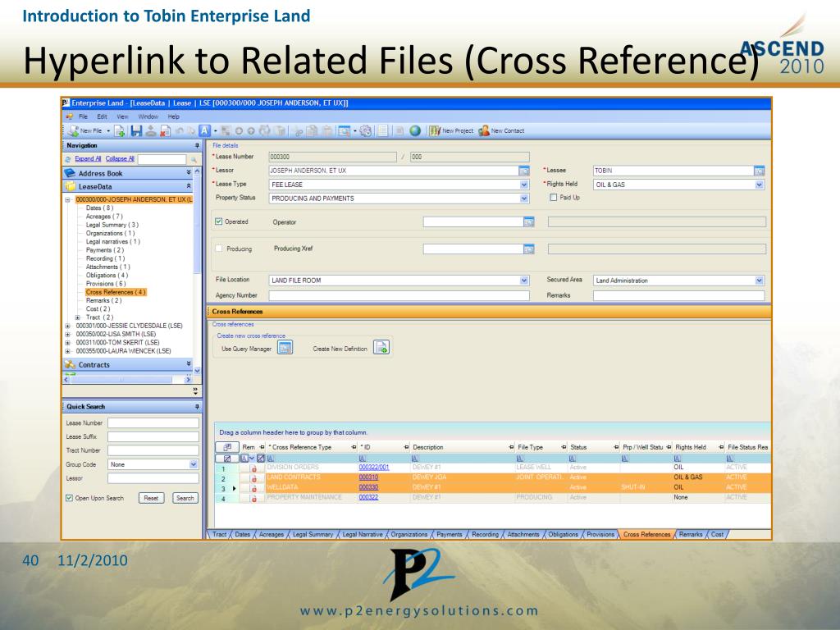
Task: Open the Help menu
Action: [x=174, y=116]
